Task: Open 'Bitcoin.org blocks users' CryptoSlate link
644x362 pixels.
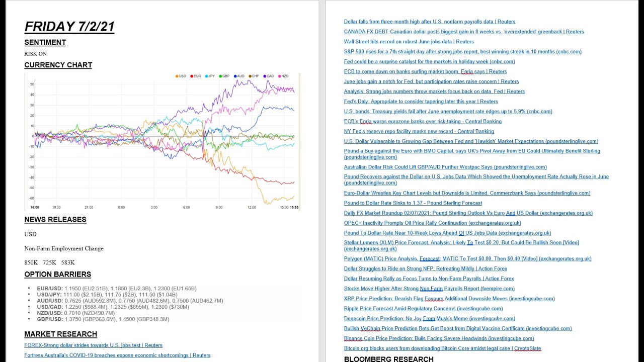Action: pos(442,348)
